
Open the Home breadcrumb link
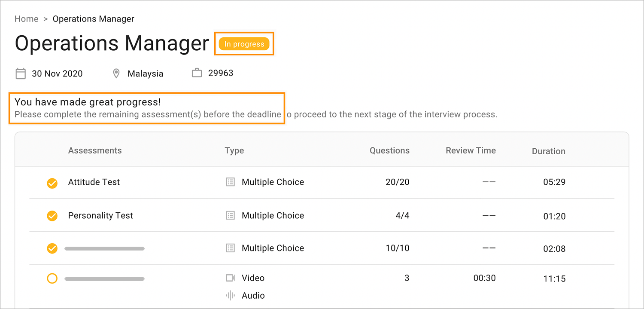tap(26, 18)
